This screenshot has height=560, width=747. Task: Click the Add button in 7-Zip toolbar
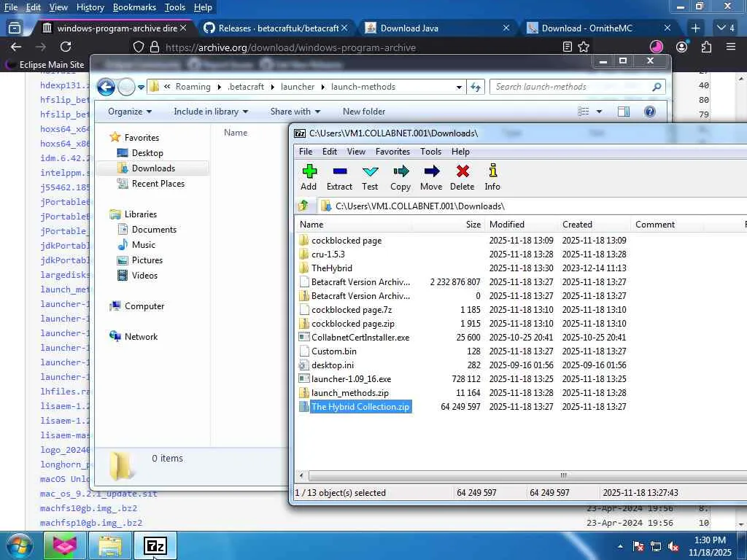309,177
